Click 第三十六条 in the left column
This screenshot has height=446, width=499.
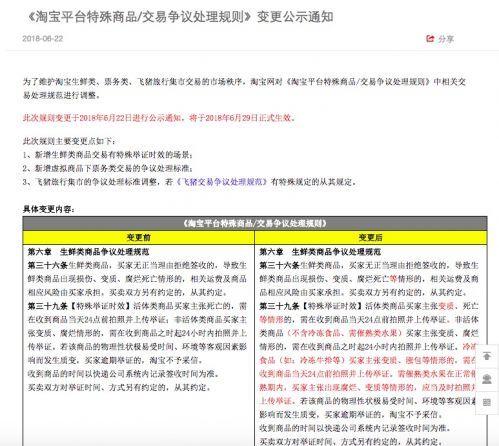click(48, 265)
